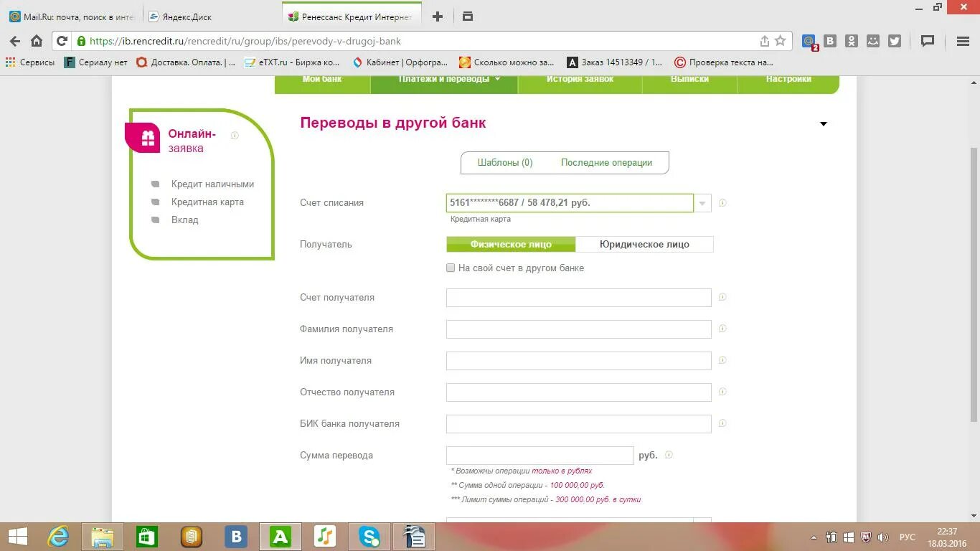The height and width of the screenshot is (551, 980).
Task: Open the chat bubble icon in toolbar
Action: click(928, 41)
